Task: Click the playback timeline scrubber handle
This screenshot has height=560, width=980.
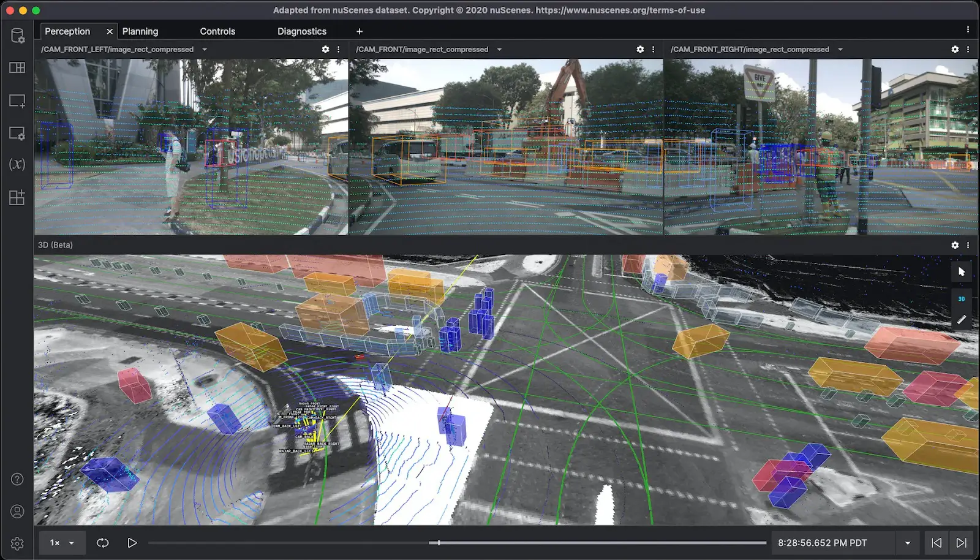Action: 439,543
